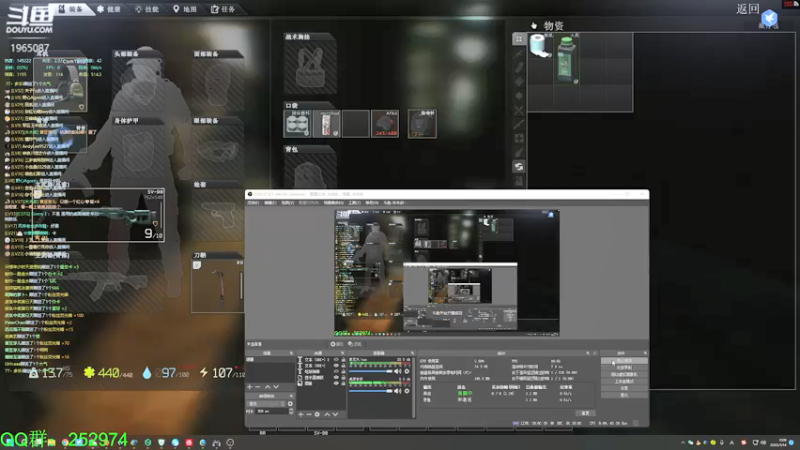
Task: Click the 重置 reset button in stats panel
Action: pos(586,413)
